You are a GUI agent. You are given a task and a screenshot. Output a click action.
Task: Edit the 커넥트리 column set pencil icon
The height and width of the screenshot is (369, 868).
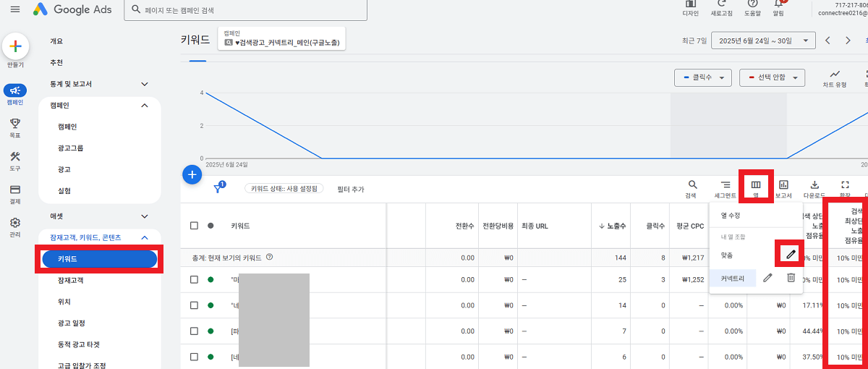[768, 278]
